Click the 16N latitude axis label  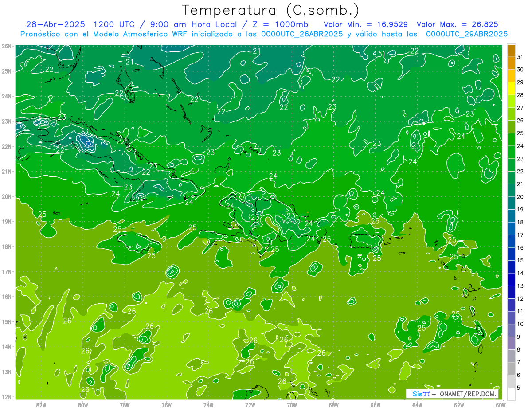[7, 297]
